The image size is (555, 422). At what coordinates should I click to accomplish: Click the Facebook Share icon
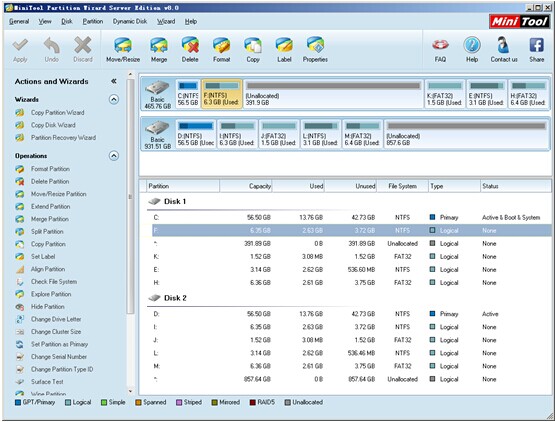[537, 45]
